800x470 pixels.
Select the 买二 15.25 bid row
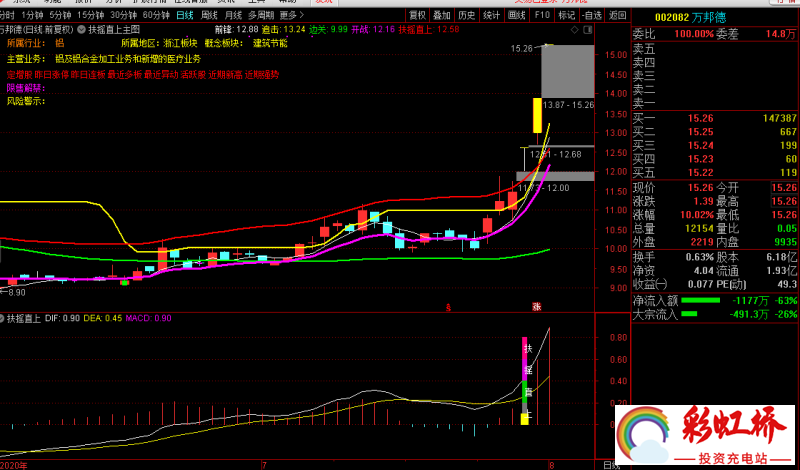click(x=715, y=132)
